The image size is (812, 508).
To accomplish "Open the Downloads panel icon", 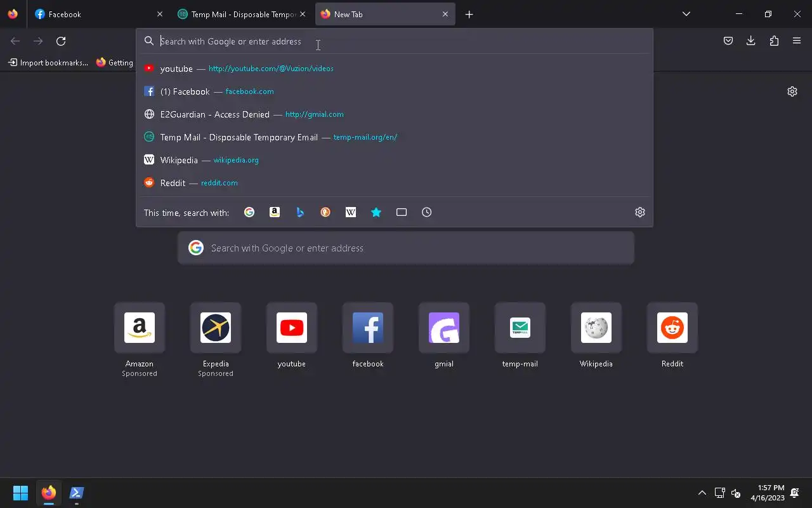I will 751,41.
